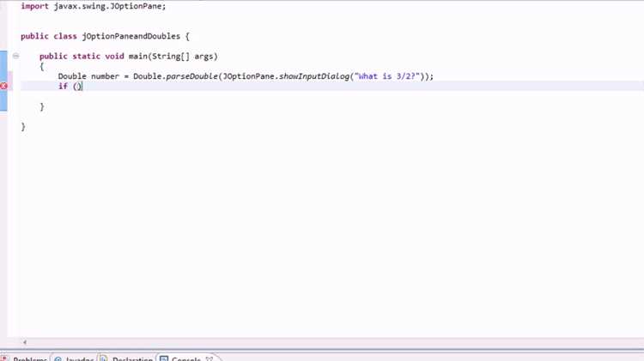The width and height of the screenshot is (644, 361).
Task: Click the "What is 3/2?" string literal
Action: (387, 76)
